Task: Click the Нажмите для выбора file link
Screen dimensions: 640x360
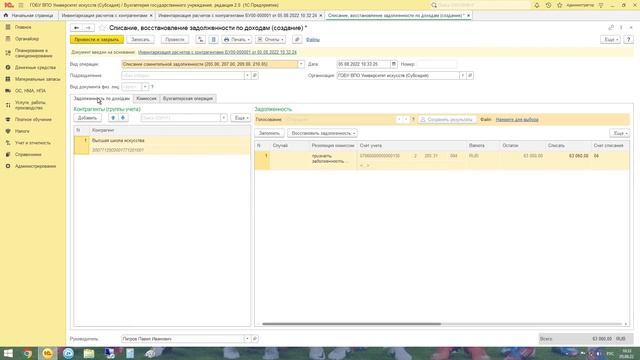Action: 517,120
